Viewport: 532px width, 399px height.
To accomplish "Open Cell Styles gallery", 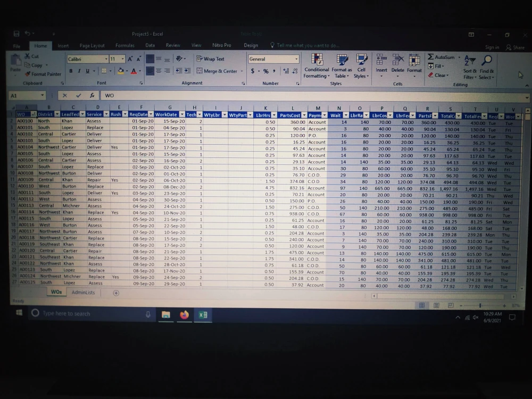I will pos(361,66).
